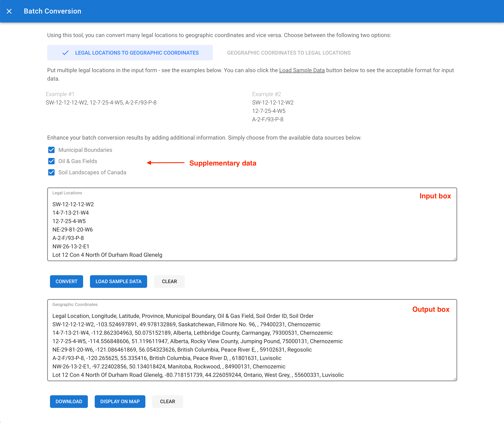
Task: Click the Batch Conversion title text
Action: pos(53,11)
